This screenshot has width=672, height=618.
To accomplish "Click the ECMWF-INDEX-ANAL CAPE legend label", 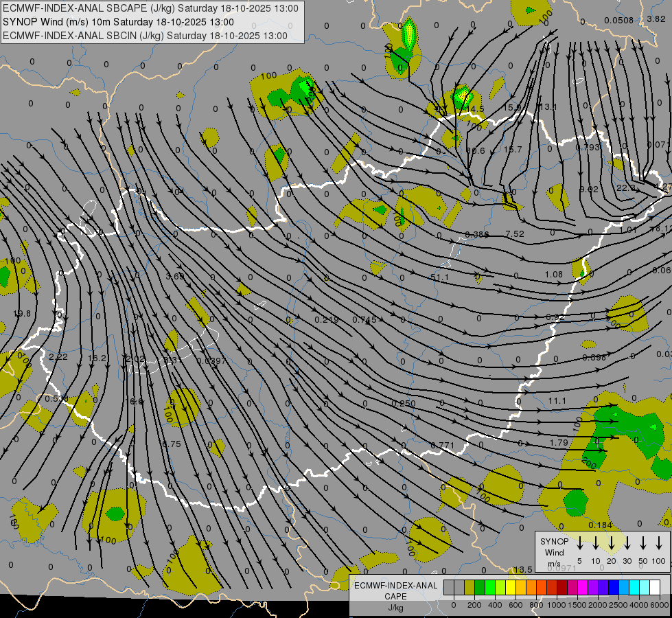I will 395,591.
